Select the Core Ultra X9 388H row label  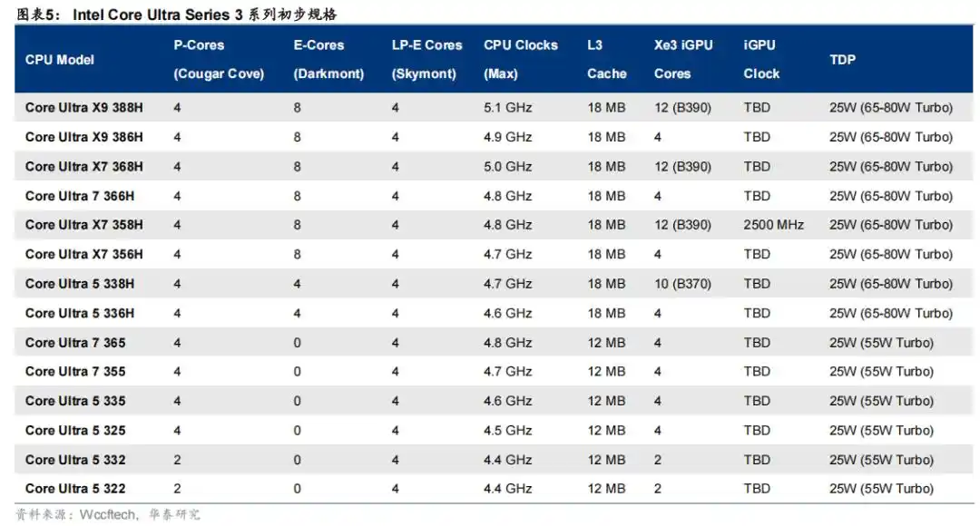84,108
